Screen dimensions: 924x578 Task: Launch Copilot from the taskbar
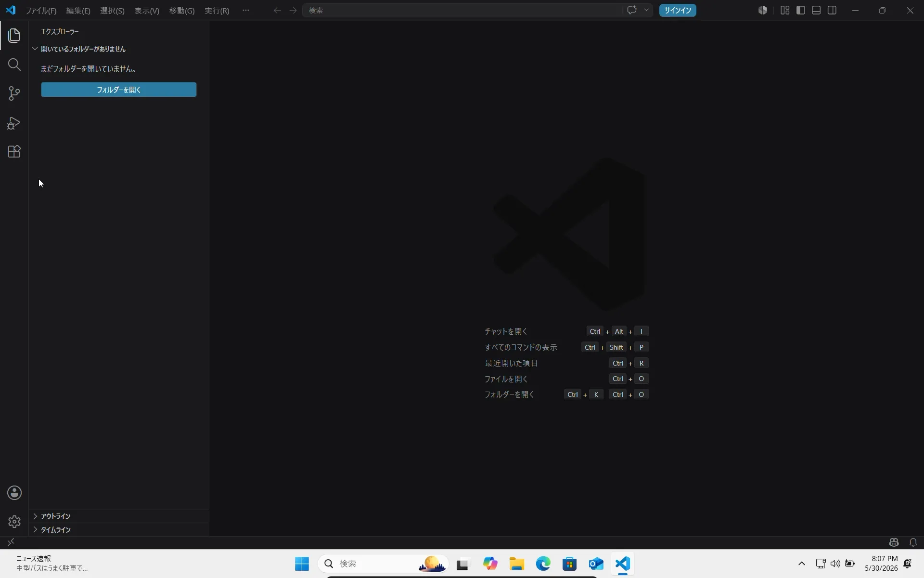pyautogui.click(x=490, y=564)
